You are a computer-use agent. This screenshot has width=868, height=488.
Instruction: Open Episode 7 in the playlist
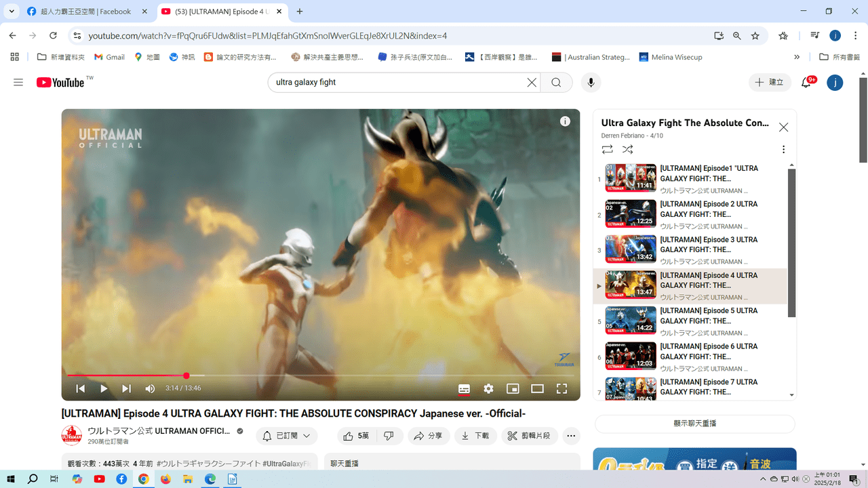690,388
